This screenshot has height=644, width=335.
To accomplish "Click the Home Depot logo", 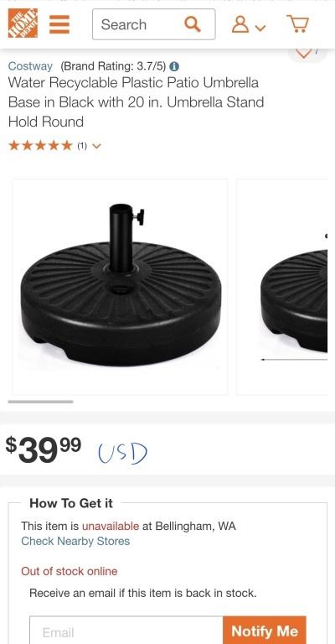I will [23, 23].
